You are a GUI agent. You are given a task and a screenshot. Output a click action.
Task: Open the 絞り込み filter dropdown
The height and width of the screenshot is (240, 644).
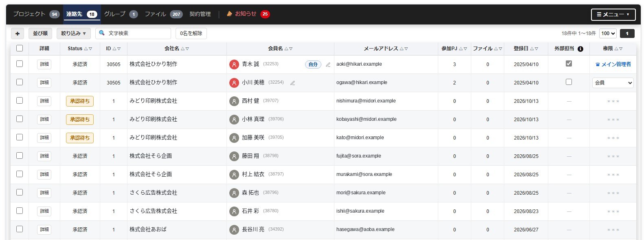point(73,33)
